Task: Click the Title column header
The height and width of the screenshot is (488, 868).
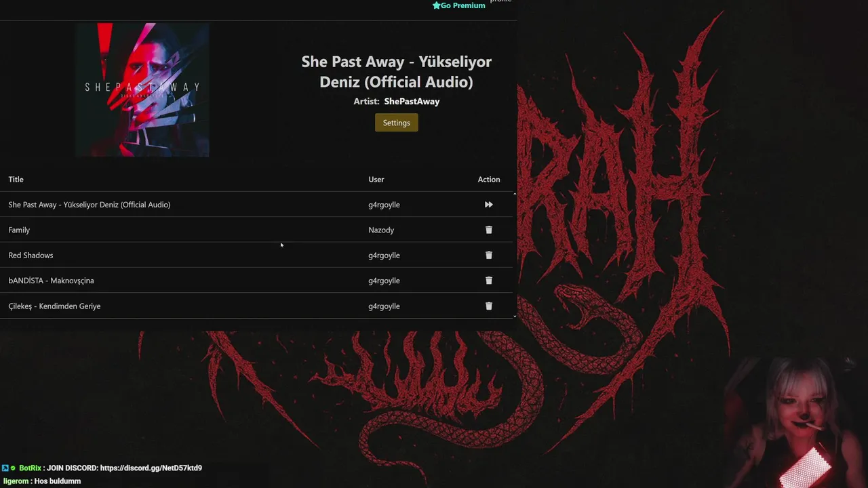Action: [x=16, y=180]
